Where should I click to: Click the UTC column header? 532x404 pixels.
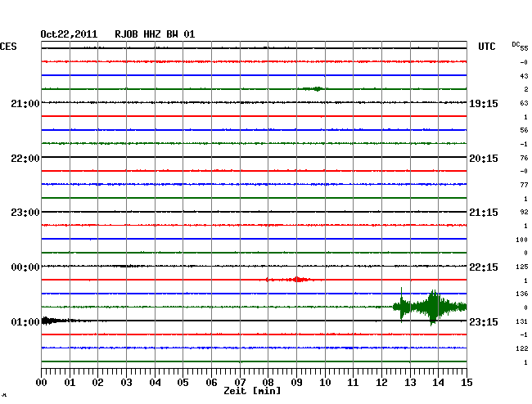coord(486,47)
